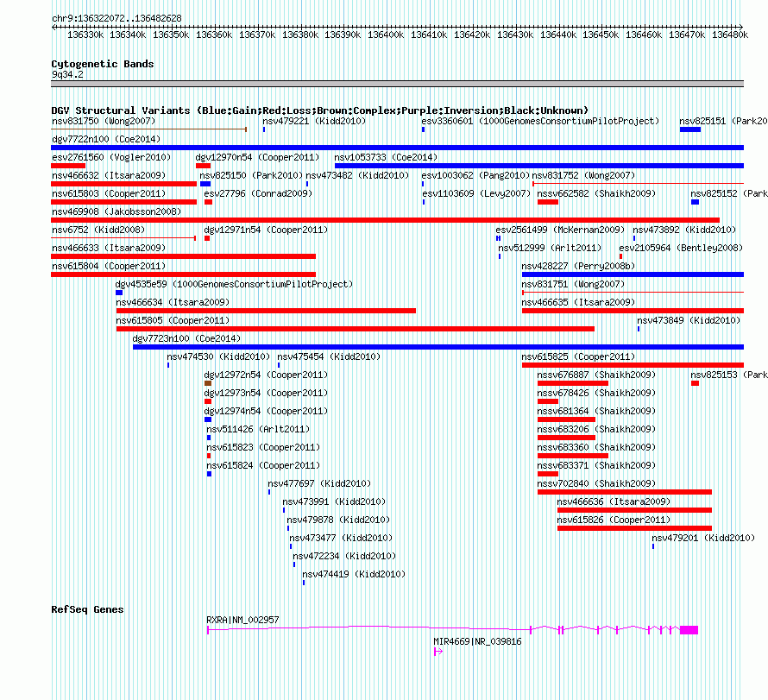
Task: Select nsv466634 (Itsara2009) label
Action: 173,302
